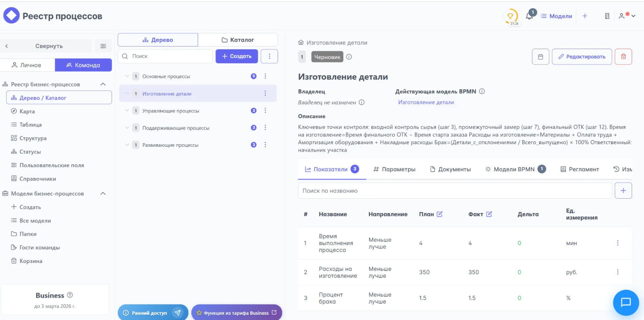
Task: Click the blue Создать button
Action: pyautogui.click(x=237, y=56)
